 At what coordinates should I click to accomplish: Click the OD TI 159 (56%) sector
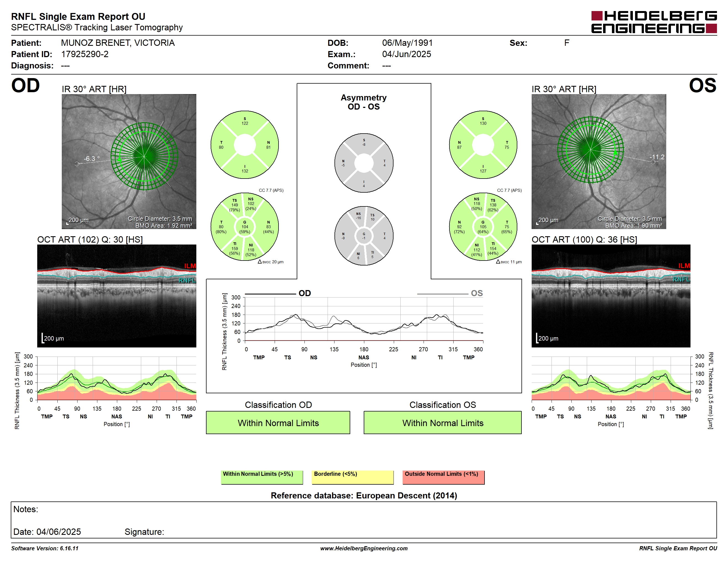point(235,249)
